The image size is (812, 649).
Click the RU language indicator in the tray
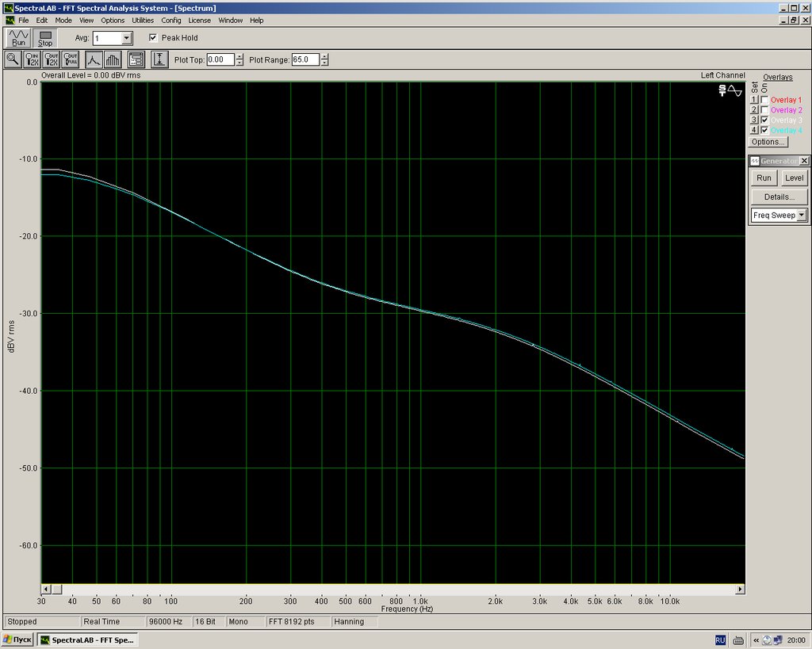pos(720,640)
